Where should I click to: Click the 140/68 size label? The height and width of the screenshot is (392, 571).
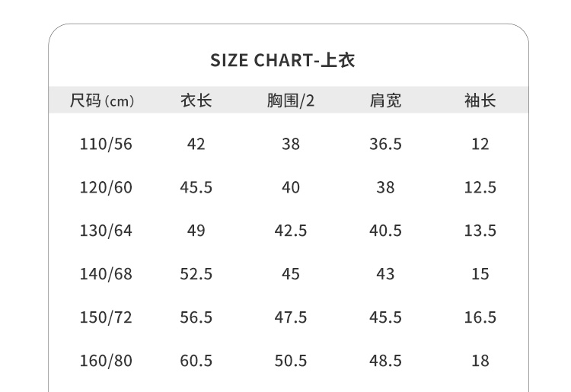coord(106,274)
